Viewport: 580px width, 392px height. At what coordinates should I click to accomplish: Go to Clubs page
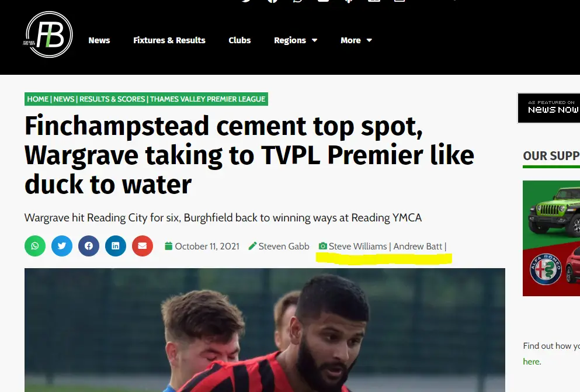239,40
